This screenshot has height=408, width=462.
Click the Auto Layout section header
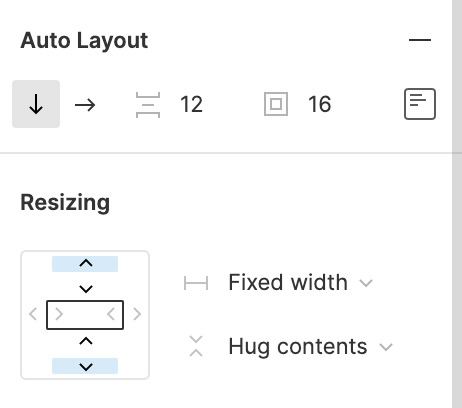(84, 40)
